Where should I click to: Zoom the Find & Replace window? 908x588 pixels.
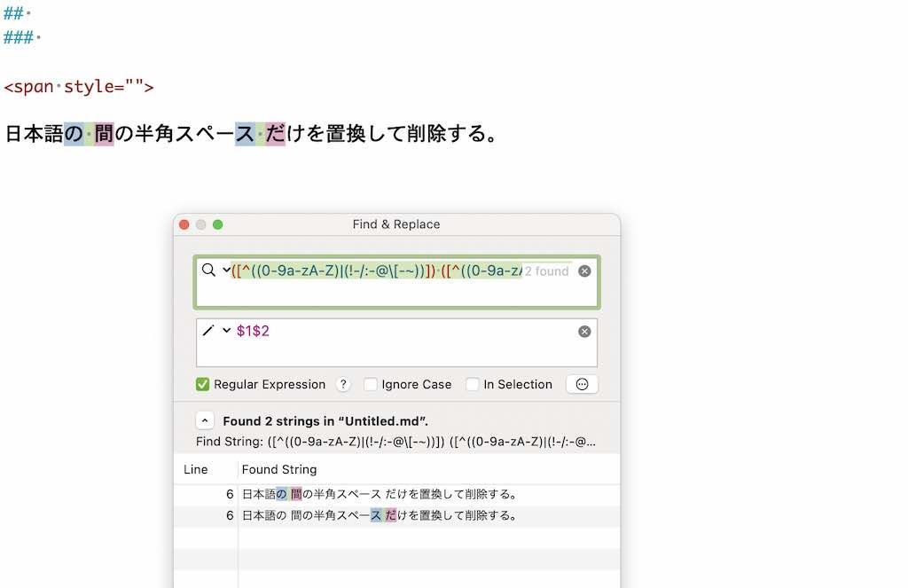[x=218, y=224]
